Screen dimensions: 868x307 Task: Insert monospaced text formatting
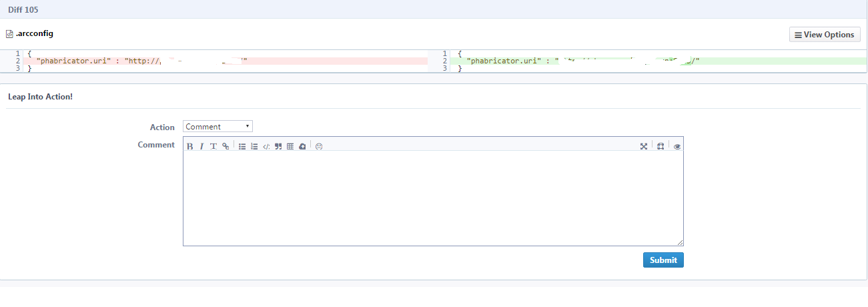tap(213, 146)
